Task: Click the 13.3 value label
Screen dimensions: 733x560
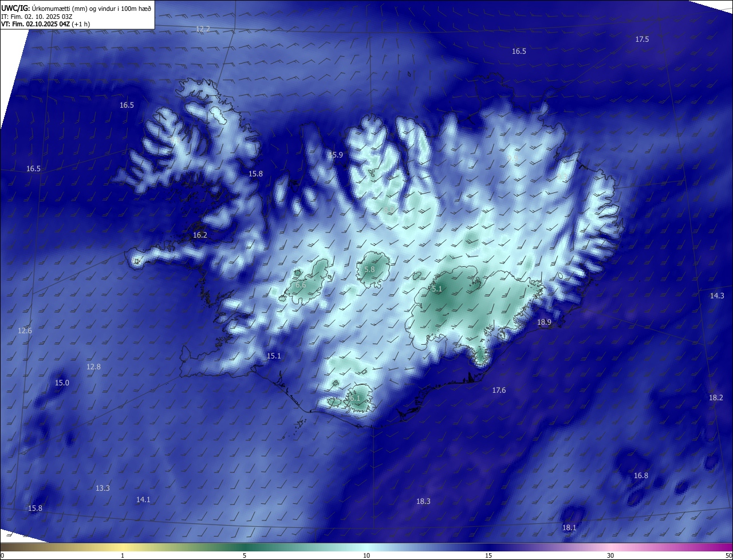Action: tap(103, 488)
